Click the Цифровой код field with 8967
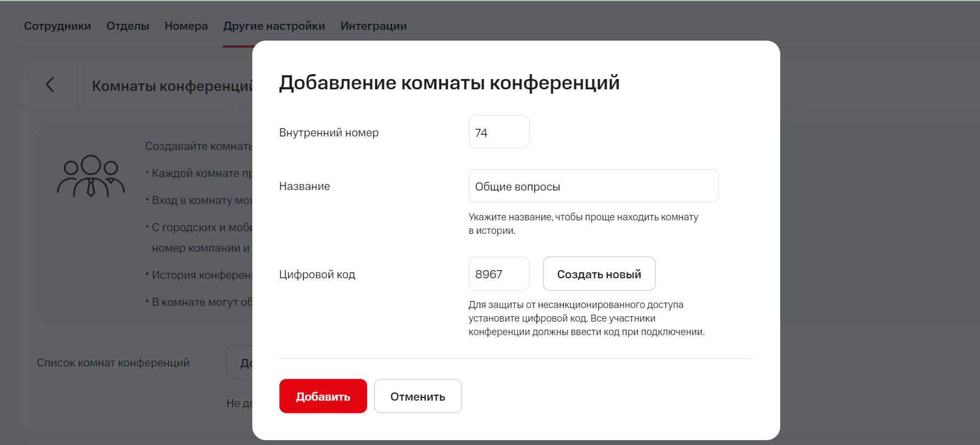The height and width of the screenshot is (445, 980). (x=499, y=274)
